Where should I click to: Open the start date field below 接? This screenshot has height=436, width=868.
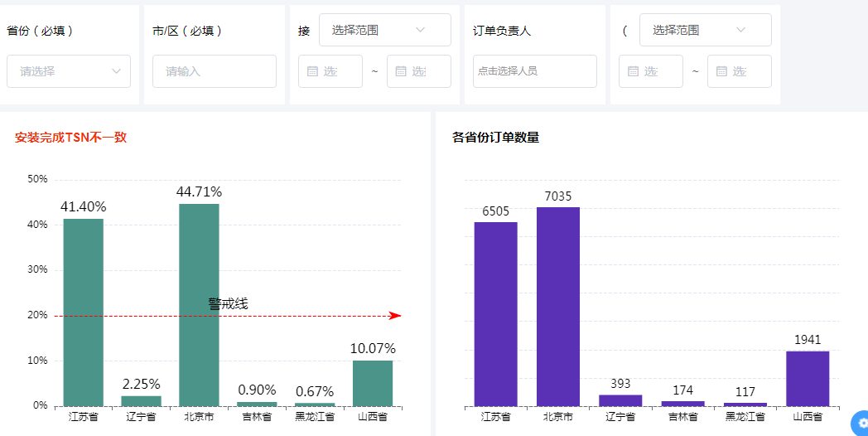pyautogui.click(x=330, y=71)
